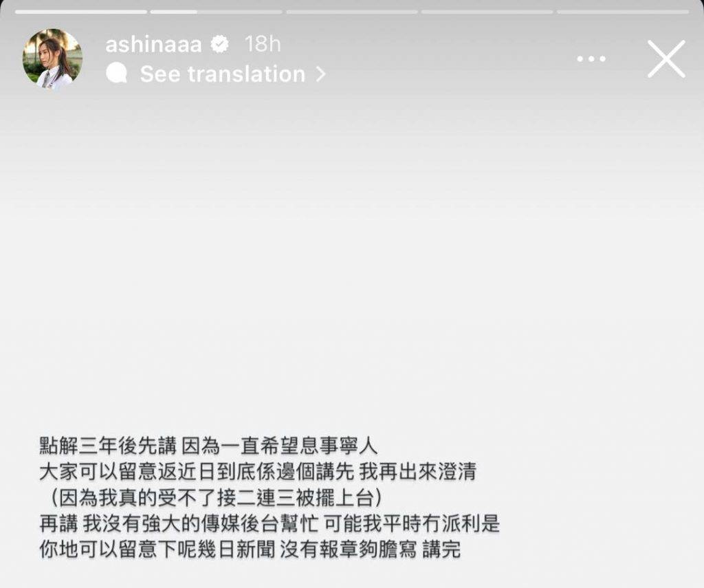Click the second, partially filled story progress bar
Screen dimensions: 704x588
coord(216,12)
